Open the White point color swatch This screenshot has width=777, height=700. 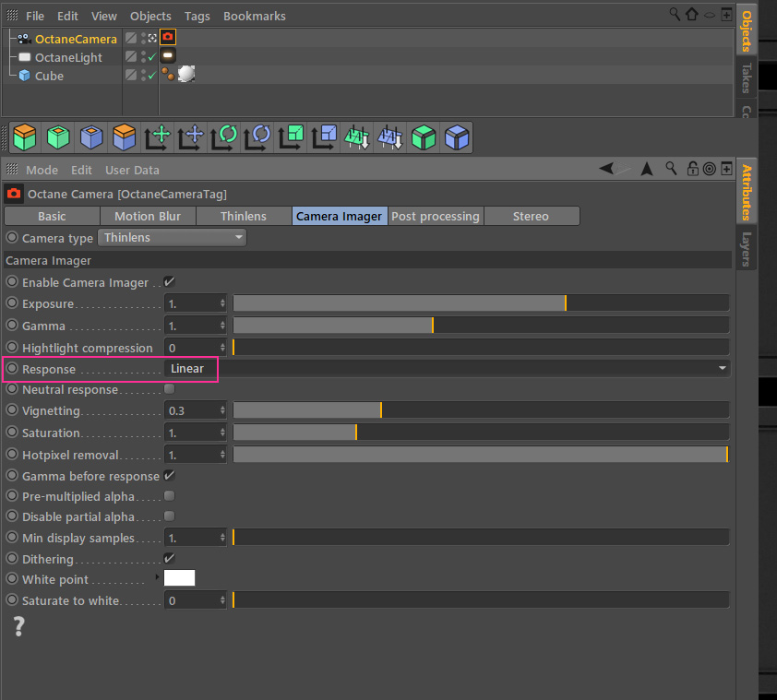179,577
